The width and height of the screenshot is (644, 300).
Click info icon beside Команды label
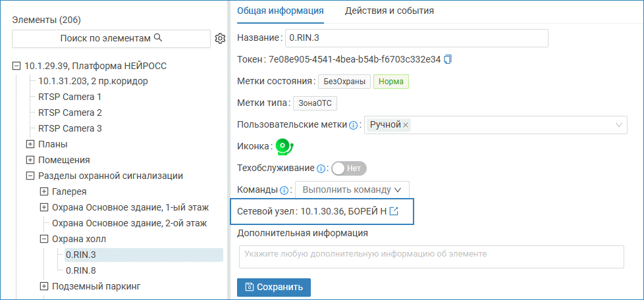[x=284, y=190]
